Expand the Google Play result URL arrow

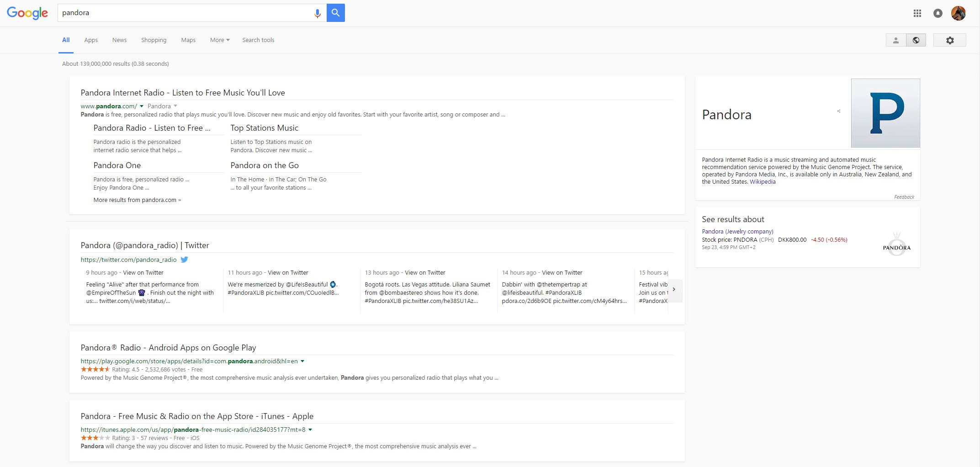point(302,361)
